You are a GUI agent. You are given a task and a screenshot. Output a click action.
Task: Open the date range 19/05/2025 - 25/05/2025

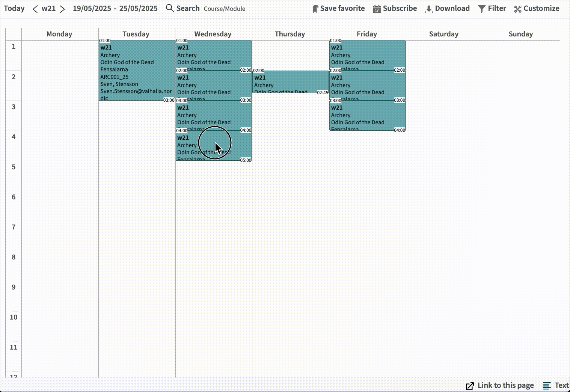(x=115, y=8)
